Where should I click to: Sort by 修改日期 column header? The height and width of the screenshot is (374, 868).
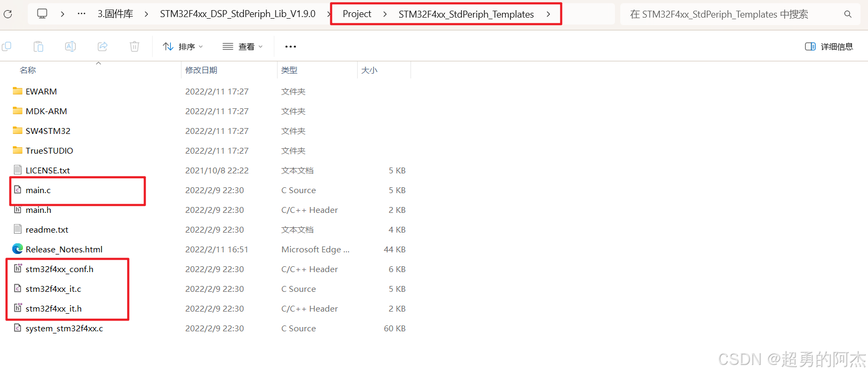tap(201, 70)
